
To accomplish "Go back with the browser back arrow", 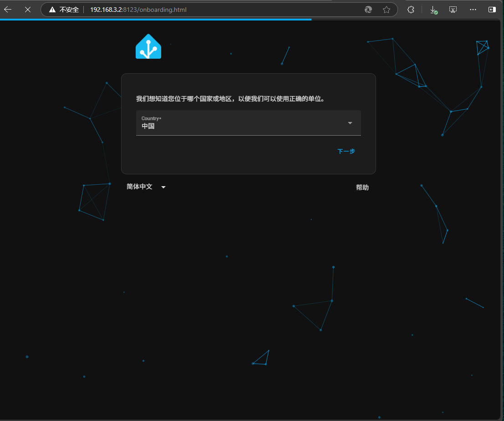I will (x=8, y=9).
